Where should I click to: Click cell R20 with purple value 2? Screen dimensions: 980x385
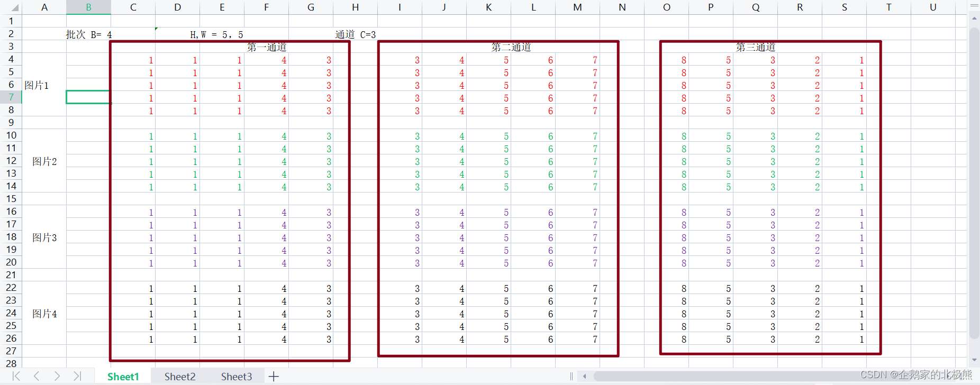[800, 262]
